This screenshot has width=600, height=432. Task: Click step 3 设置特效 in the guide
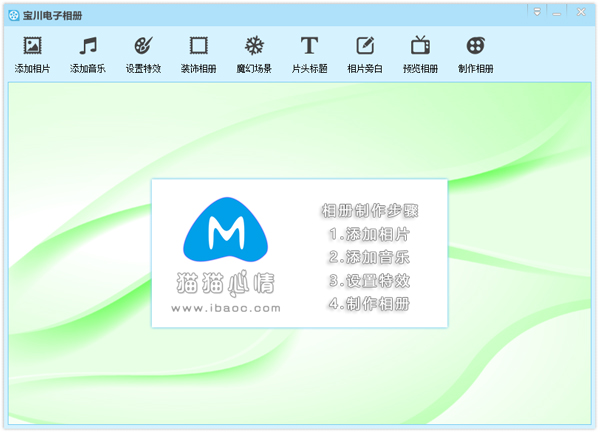[x=368, y=281]
